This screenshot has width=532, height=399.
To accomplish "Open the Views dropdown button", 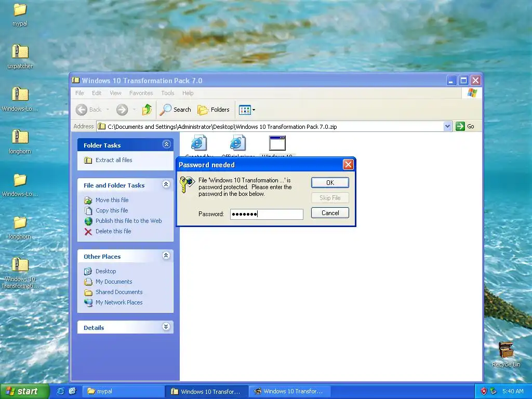I will click(247, 110).
